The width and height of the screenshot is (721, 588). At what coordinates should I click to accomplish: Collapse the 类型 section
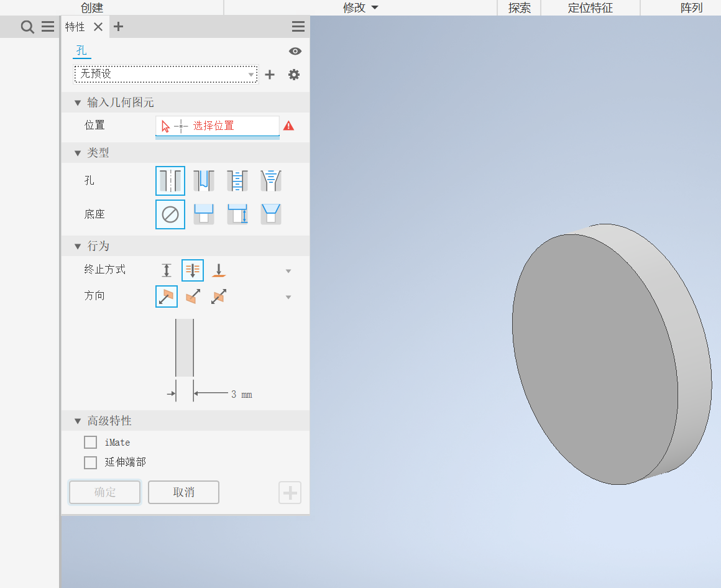78,153
